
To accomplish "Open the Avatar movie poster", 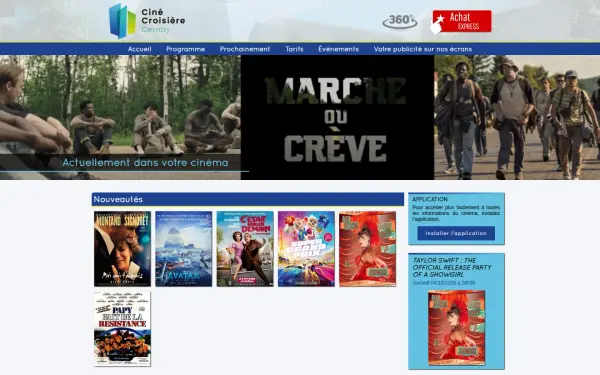I will click(x=184, y=249).
